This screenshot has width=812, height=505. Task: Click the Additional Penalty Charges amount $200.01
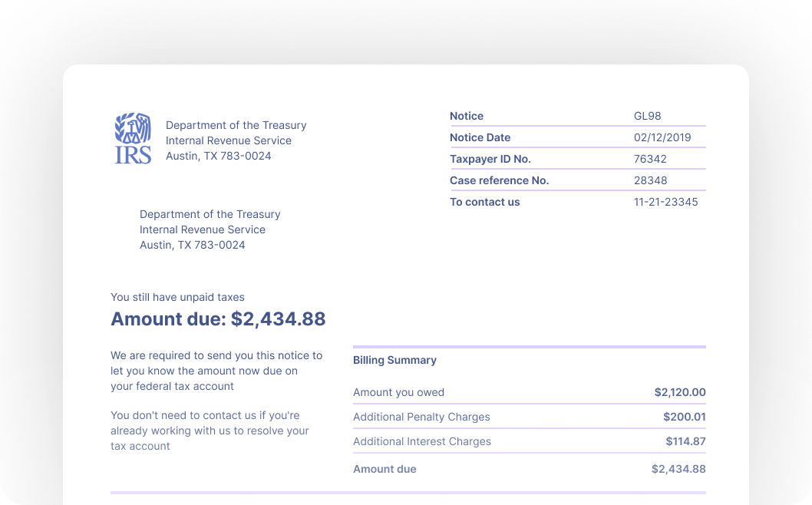click(x=684, y=417)
